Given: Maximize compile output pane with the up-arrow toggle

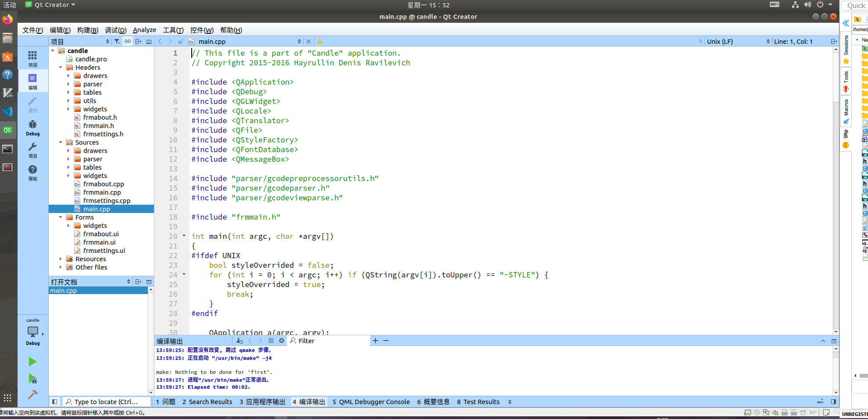Looking at the screenshot, I should (823, 341).
